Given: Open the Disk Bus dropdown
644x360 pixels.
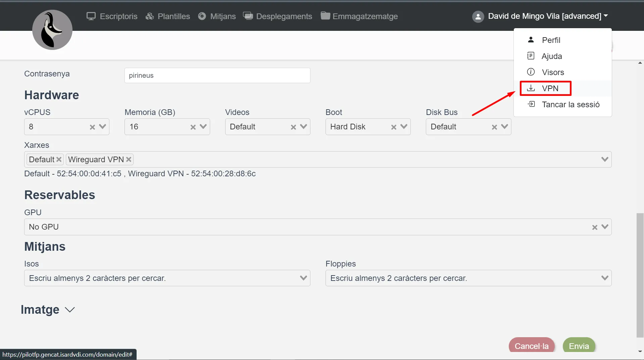Looking at the screenshot, I should [504, 127].
